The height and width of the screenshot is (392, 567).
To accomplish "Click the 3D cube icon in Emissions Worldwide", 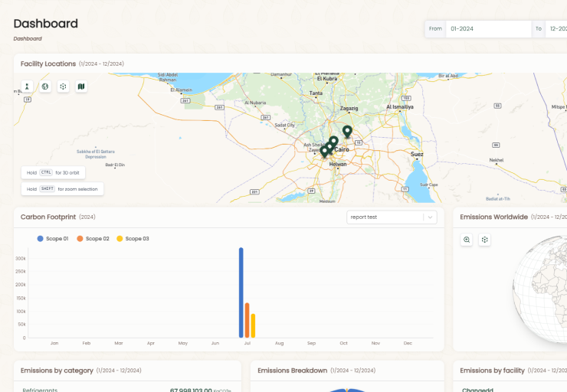I will (x=485, y=240).
